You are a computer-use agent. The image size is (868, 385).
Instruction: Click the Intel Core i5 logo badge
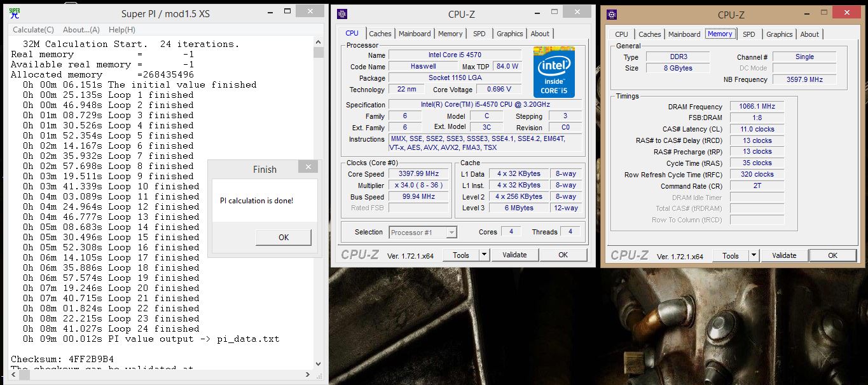tap(554, 73)
